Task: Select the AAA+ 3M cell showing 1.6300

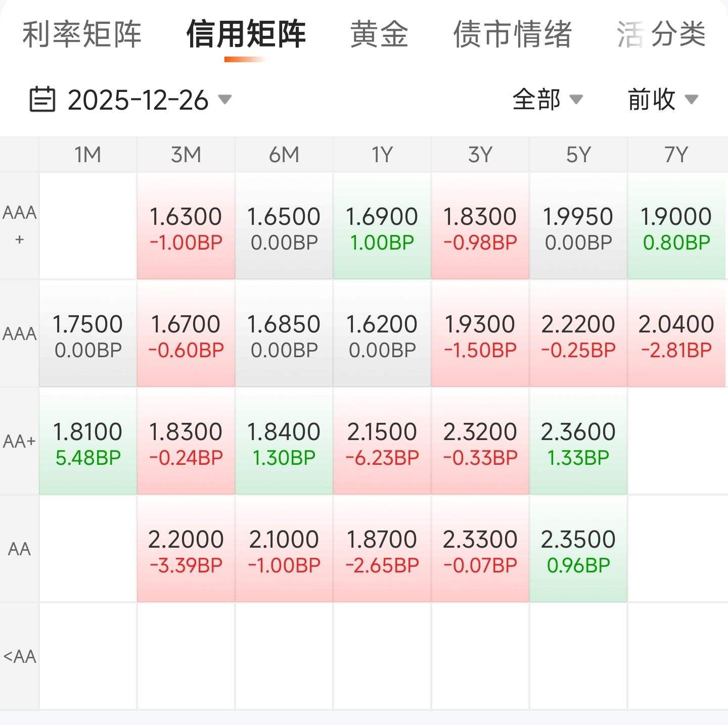Action: pyautogui.click(x=186, y=227)
